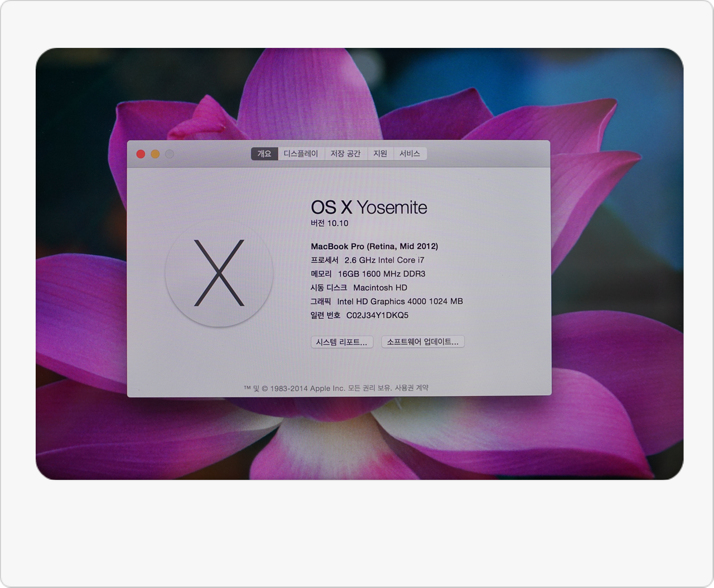Viewport: 714px width, 588px height.
Task: Click the processor value 2.6 GHz Intel Core i7
Action: (x=384, y=260)
